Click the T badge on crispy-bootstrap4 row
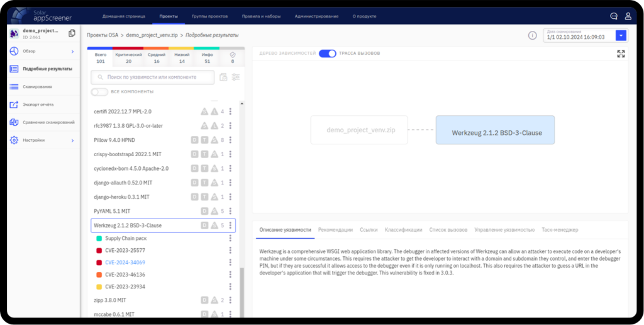Image resolution: width=644 pixels, height=325 pixels. click(204, 154)
